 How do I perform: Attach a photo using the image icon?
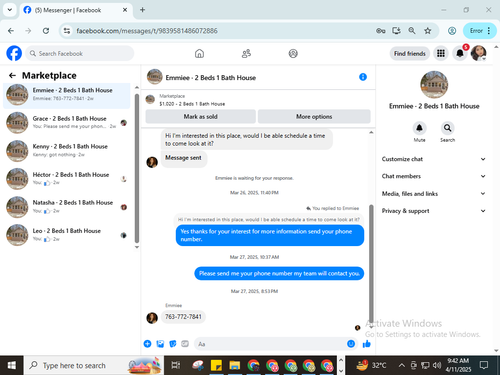[x=160, y=344]
